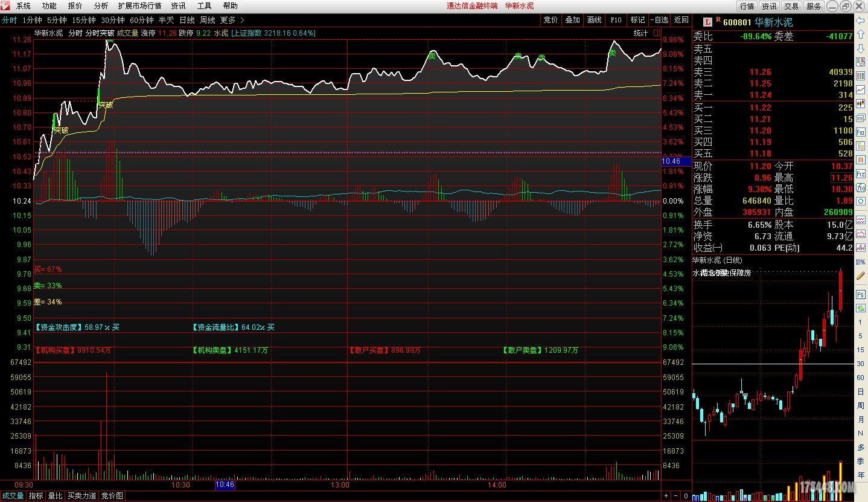Toggle the -自选 watchlist button
The width and height of the screenshot is (868, 502).
[x=660, y=20]
